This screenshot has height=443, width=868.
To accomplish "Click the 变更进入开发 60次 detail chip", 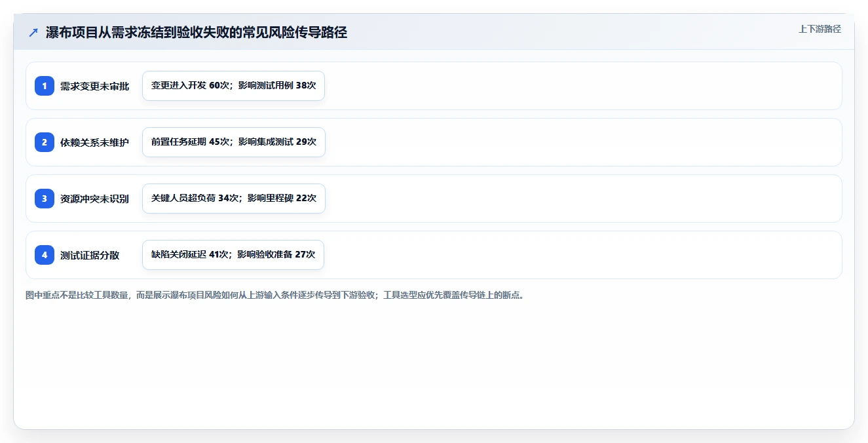I will click(x=233, y=86).
